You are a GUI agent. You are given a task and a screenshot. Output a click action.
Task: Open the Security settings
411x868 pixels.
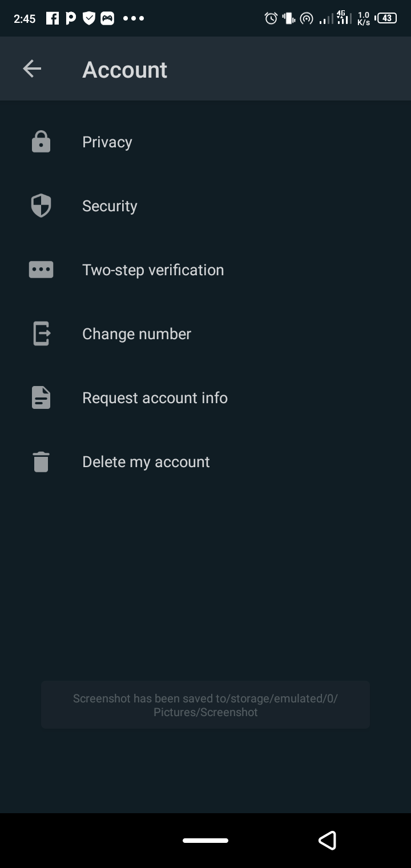pos(110,206)
